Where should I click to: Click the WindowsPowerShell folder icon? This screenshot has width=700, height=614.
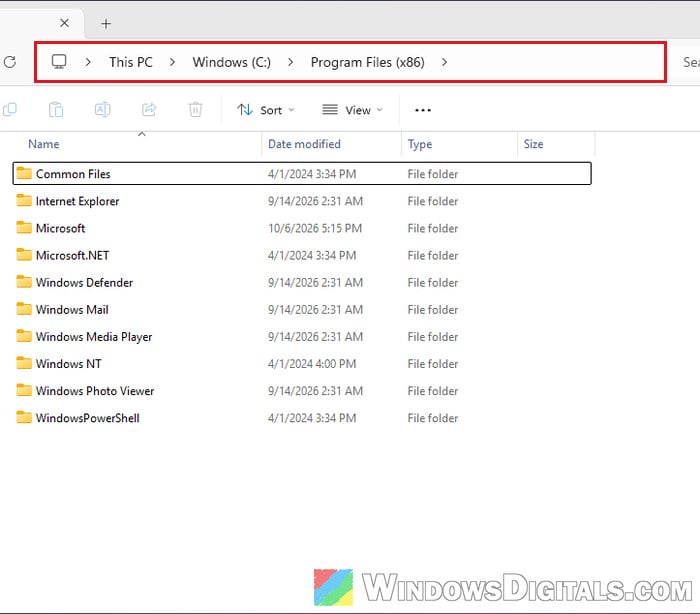[24, 418]
